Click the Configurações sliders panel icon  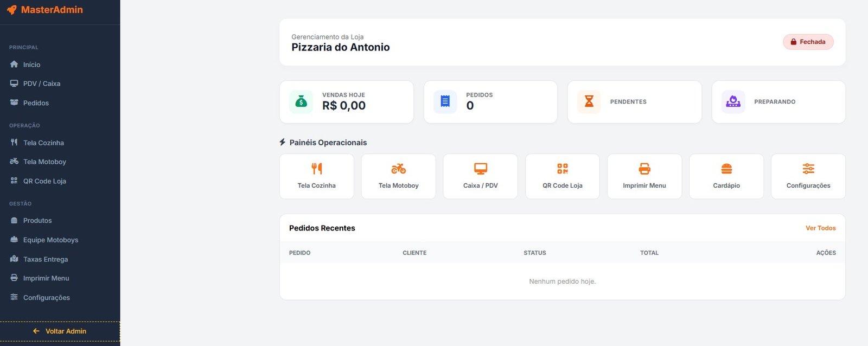click(x=808, y=169)
